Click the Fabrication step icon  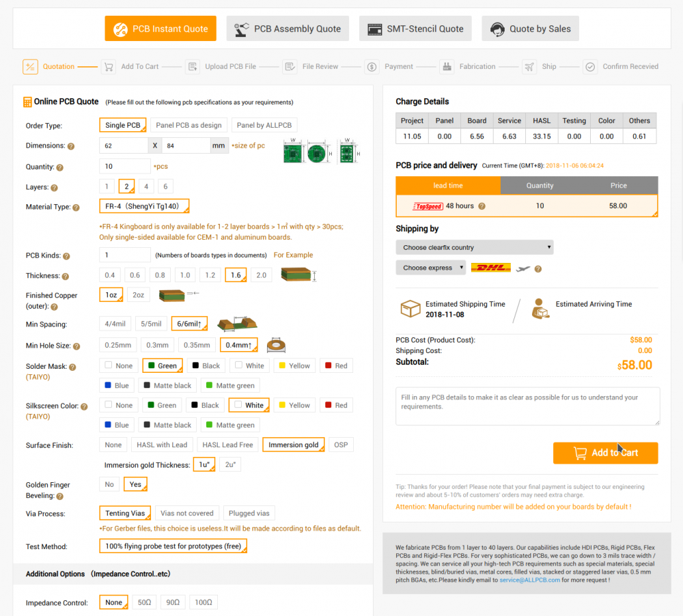447,67
